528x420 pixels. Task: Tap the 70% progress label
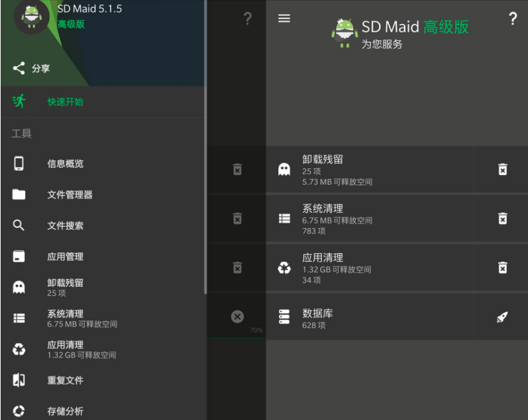click(256, 330)
